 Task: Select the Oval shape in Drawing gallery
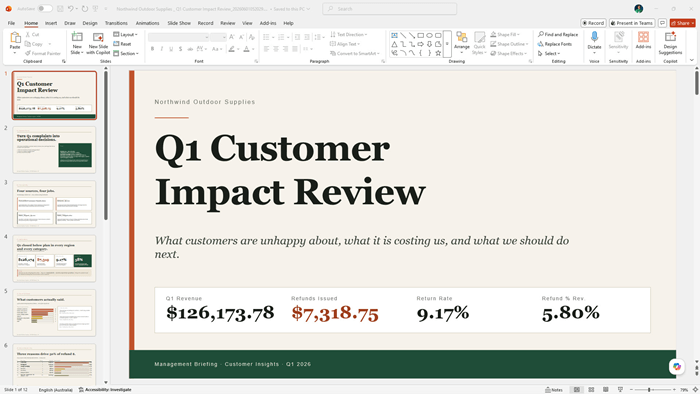(429, 35)
